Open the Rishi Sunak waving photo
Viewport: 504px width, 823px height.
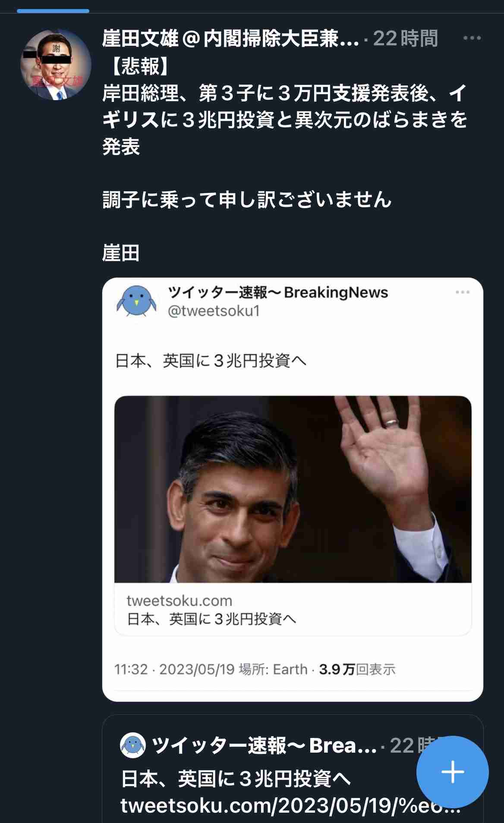[293, 489]
